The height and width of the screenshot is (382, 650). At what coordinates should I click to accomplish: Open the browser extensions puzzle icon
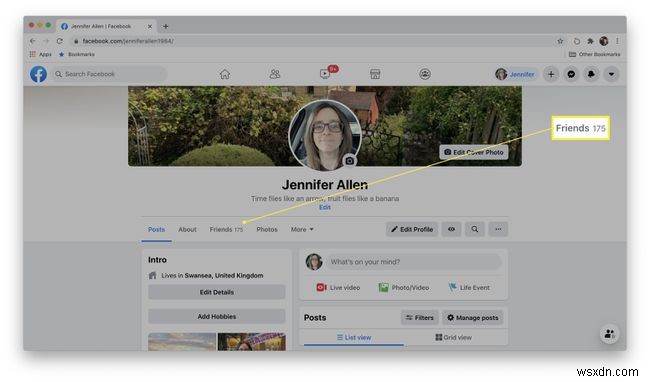tap(590, 41)
